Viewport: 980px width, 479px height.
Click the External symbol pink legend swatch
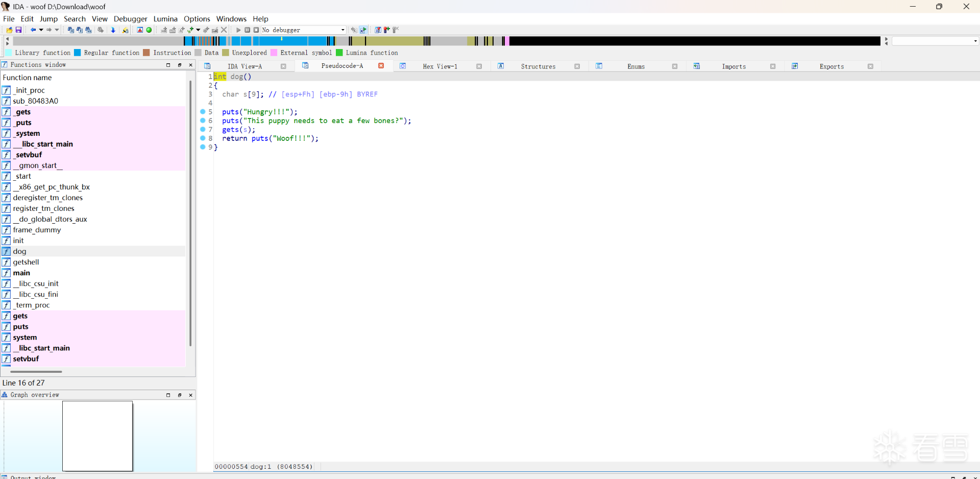pos(274,53)
